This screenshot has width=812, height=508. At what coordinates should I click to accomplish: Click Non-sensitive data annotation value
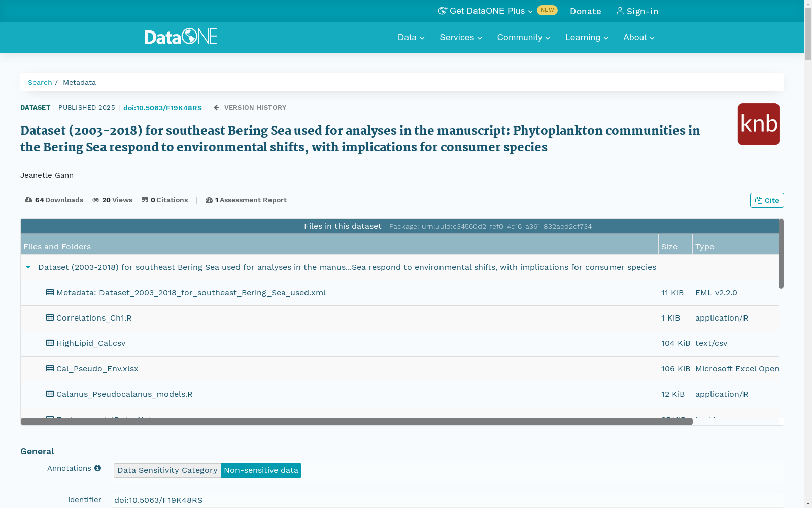(x=261, y=470)
